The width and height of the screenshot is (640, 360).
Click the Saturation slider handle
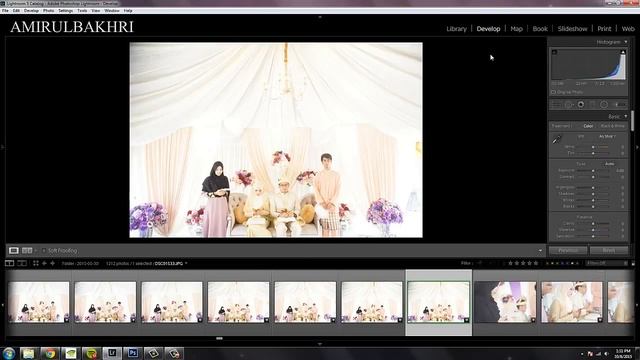593,236
